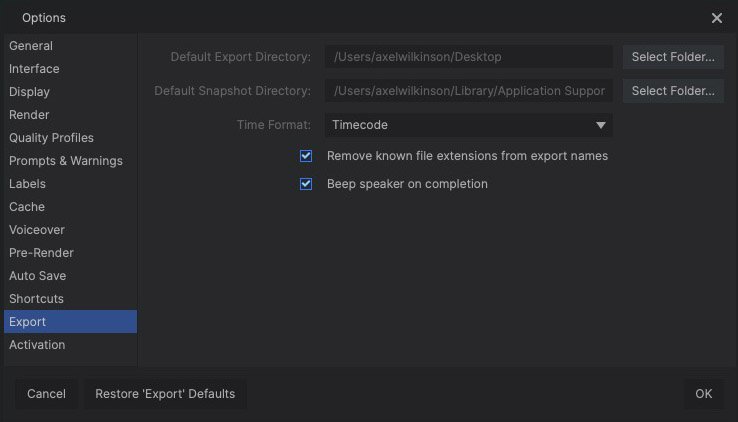This screenshot has height=422, width=738.
Task: Switch to Interface options
Action: tap(34, 69)
